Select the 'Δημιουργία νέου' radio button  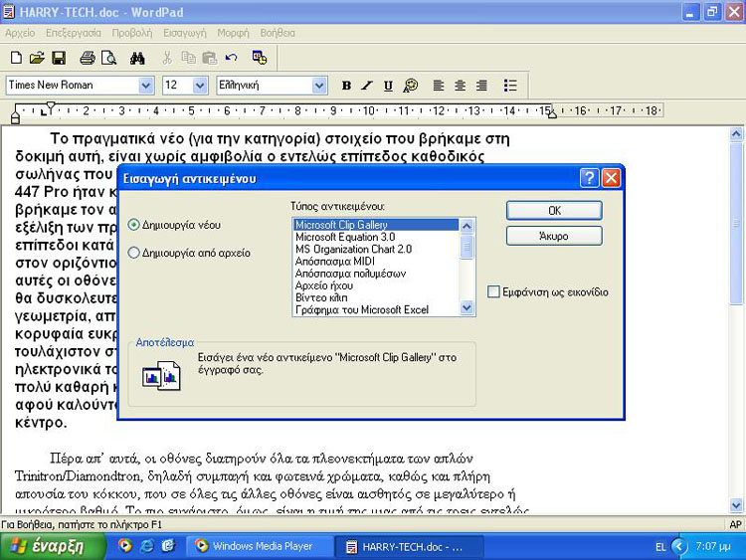[x=133, y=225]
